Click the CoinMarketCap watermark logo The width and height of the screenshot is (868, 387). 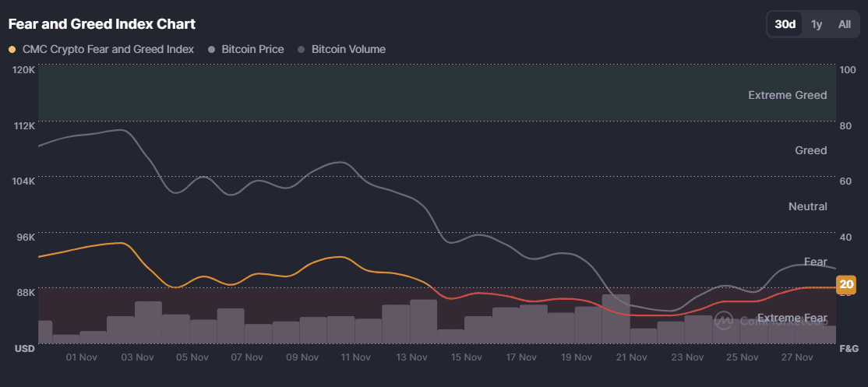pyautogui.click(x=724, y=319)
